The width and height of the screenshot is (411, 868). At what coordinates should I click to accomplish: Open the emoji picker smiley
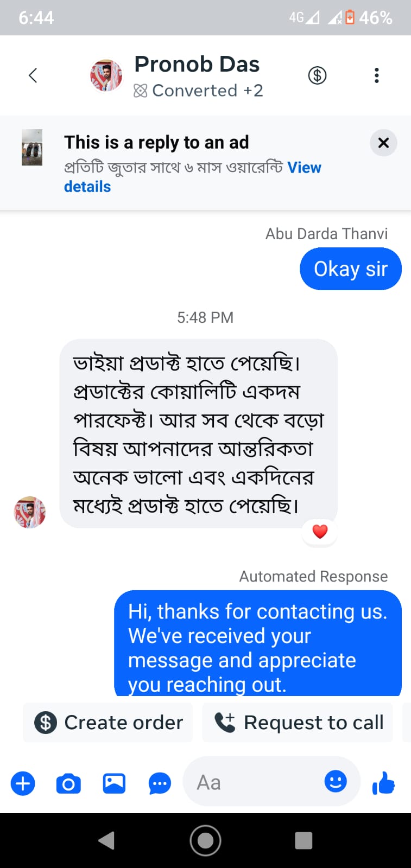coord(336,782)
